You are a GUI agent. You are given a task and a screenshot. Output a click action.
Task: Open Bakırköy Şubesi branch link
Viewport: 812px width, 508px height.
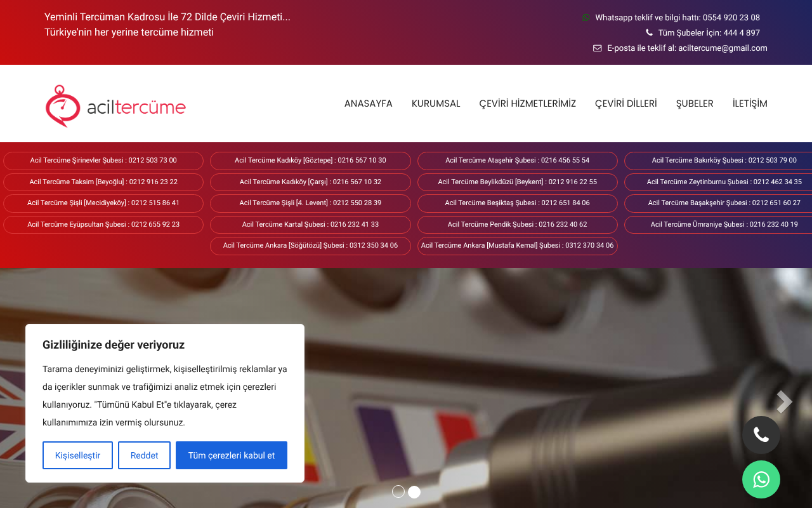tap(718, 161)
